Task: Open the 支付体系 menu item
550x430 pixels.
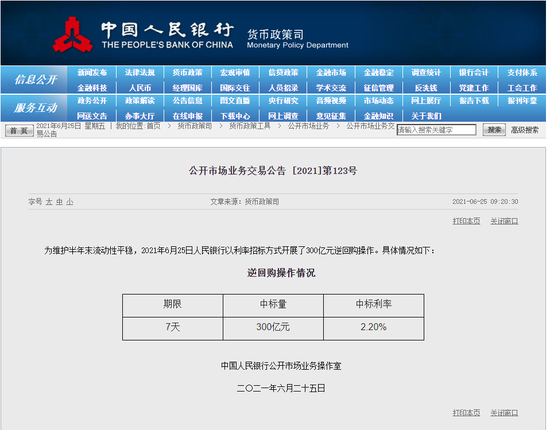Action: (x=522, y=73)
